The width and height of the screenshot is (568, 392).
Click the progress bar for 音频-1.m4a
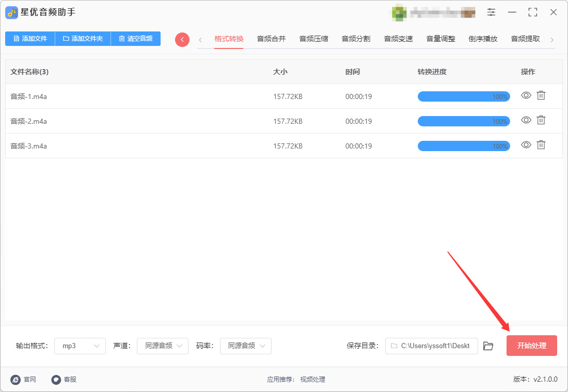(x=464, y=96)
